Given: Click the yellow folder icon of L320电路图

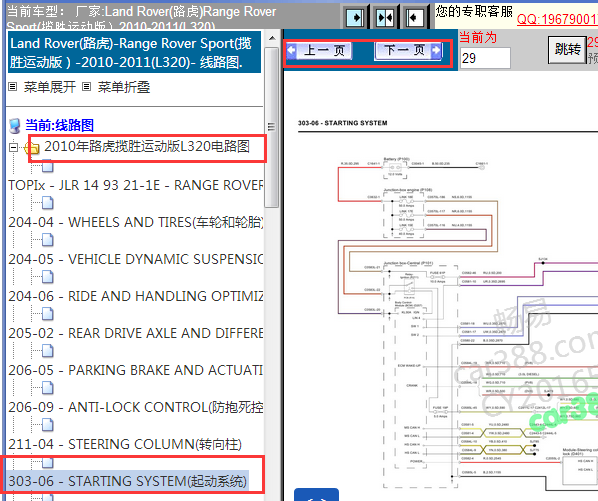Looking at the screenshot, I should click(x=32, y=148).
